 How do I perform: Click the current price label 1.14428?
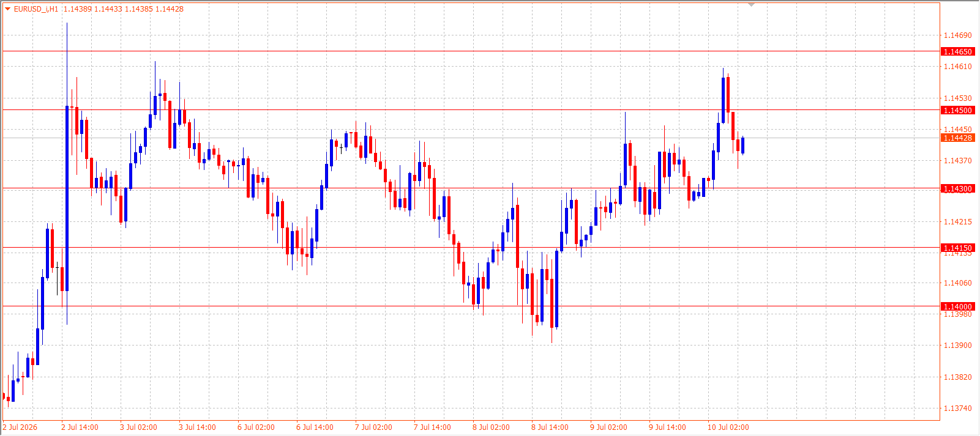[x=957, y=138]
